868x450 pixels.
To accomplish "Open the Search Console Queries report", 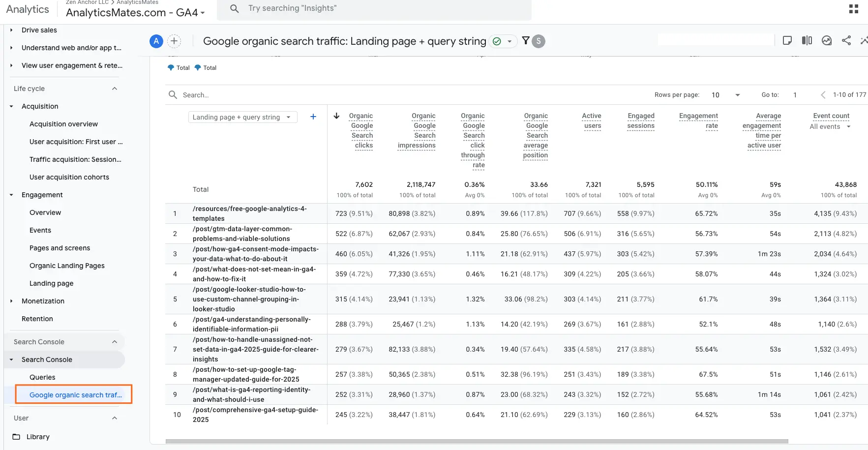I will coord(42,377).
